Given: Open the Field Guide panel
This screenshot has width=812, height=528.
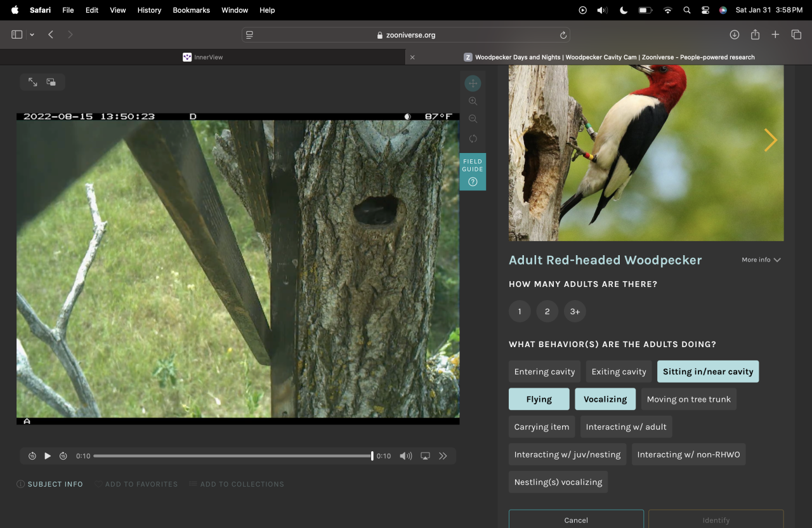Looking at the screenshot, I should coord(473,171).
